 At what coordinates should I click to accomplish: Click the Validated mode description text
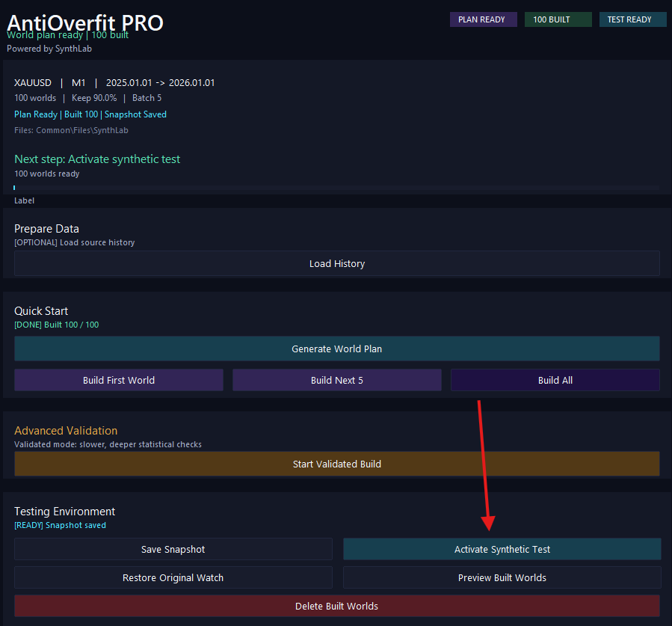click(108, 444)
